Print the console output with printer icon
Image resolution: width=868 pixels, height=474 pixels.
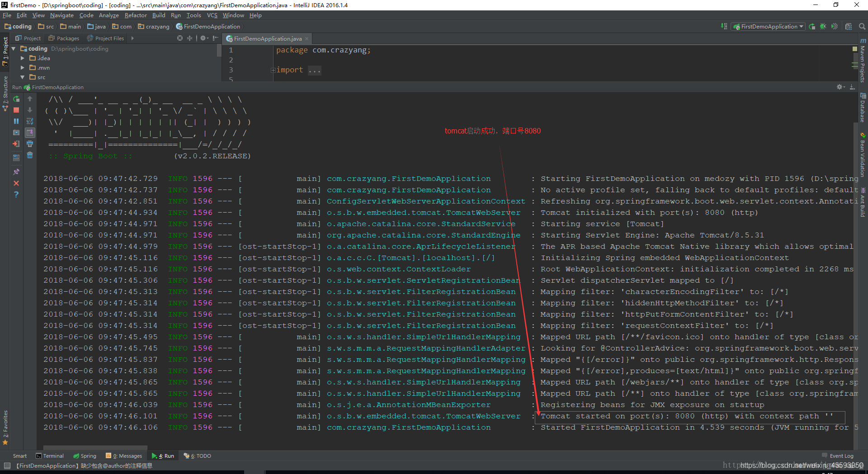tap(30, 144)
